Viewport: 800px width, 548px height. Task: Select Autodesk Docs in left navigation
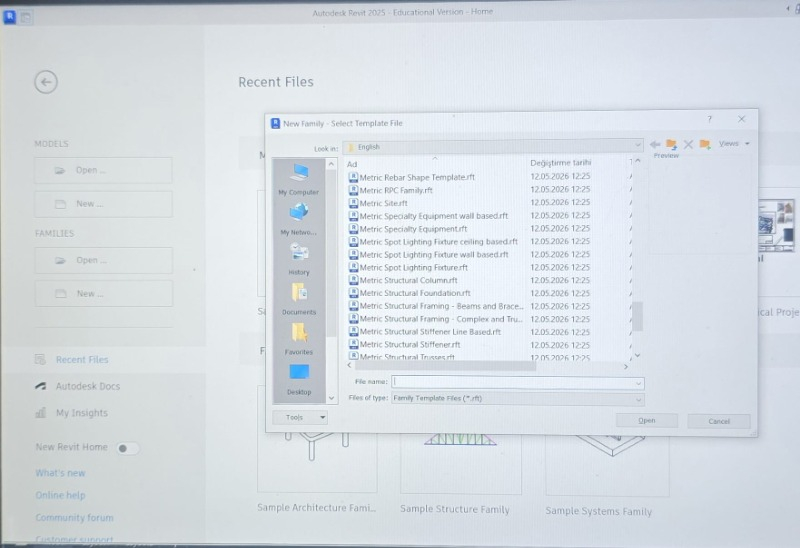coord(88,386)
